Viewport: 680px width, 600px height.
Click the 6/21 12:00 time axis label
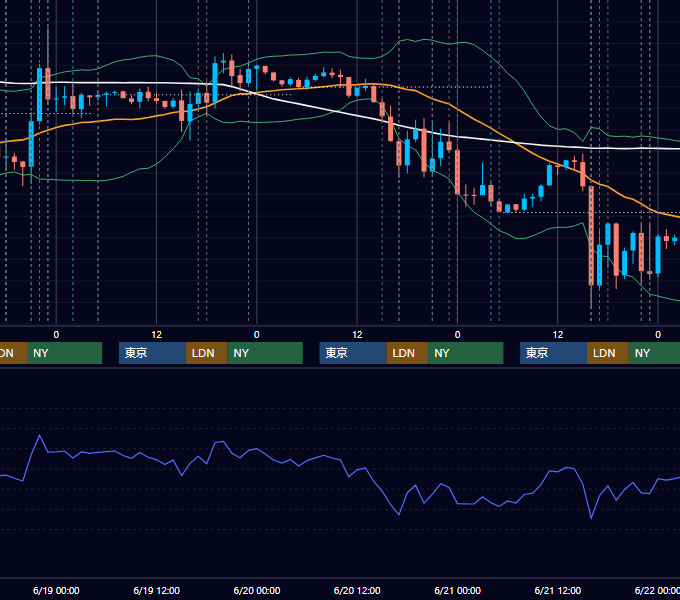coord(558,590)
